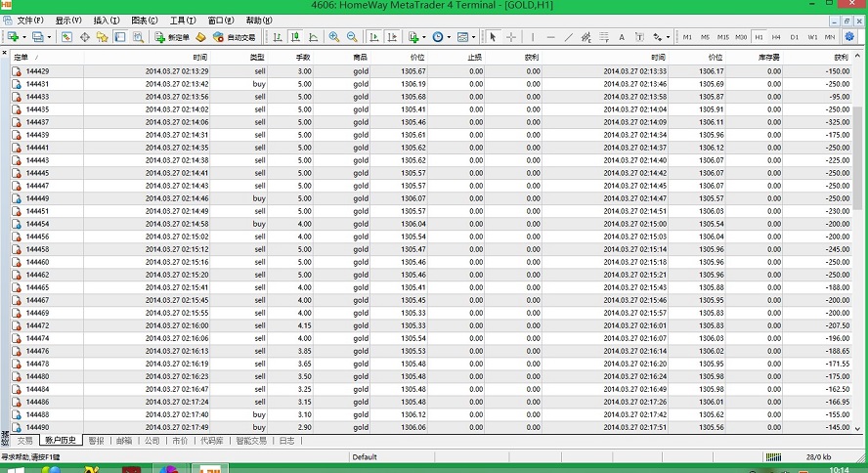Switch to the 交易 terminal tab
This screenshot has width=868, height=473.
[x=24, y=441]
